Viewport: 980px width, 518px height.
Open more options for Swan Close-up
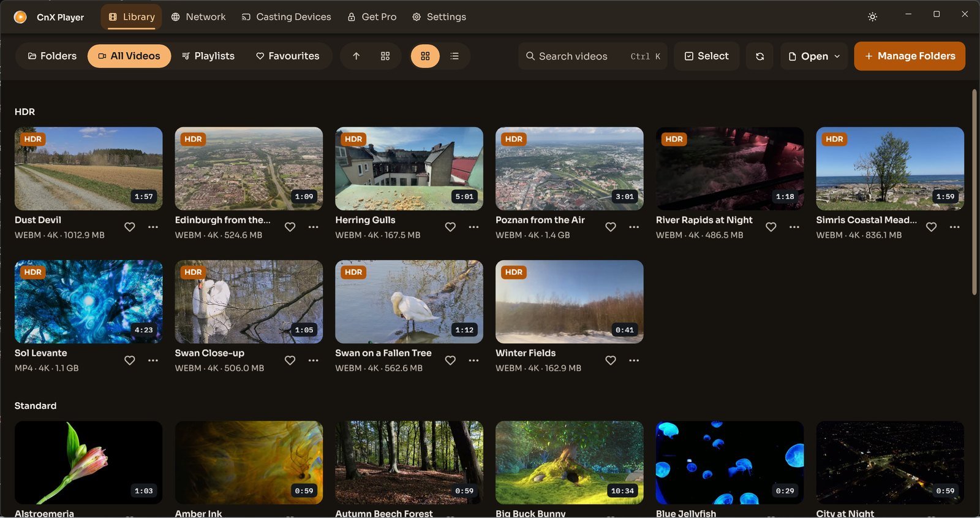pos(314,360)
